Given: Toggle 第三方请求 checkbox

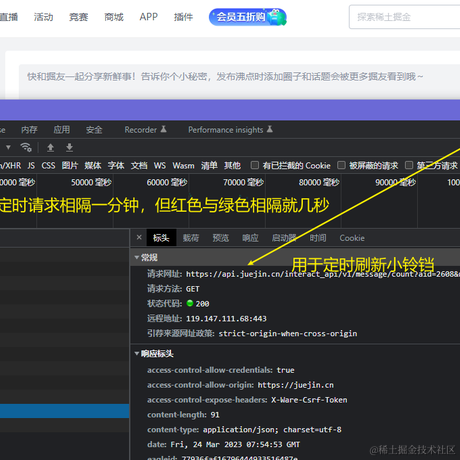Looking at the screenshot, I should point(409,165).
